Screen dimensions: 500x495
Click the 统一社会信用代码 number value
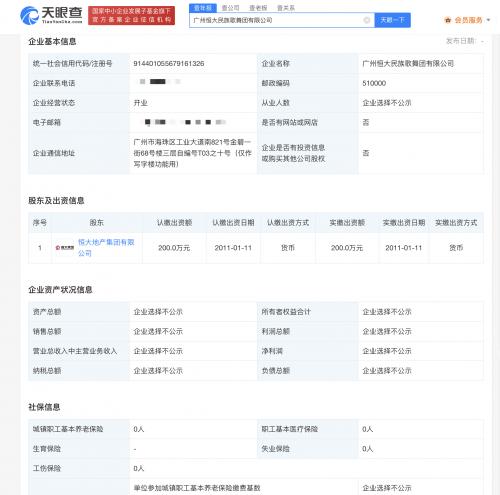coord(169,63)
